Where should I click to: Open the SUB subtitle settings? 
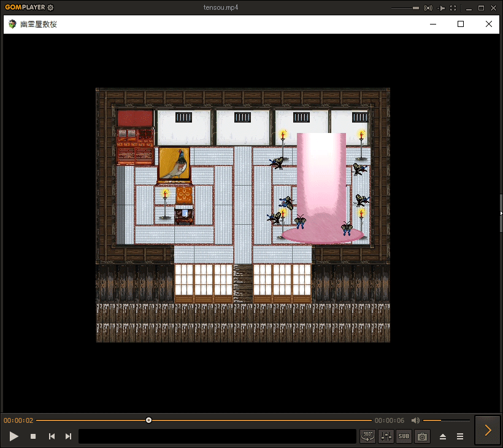(x=404, y=436)
